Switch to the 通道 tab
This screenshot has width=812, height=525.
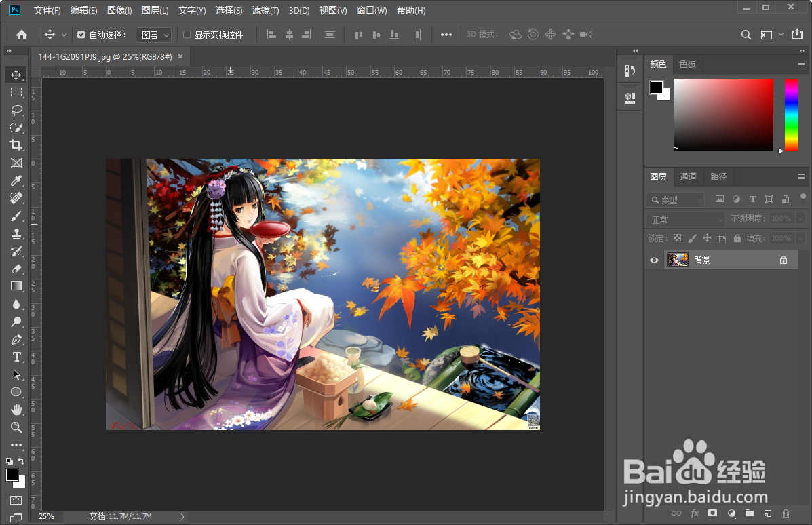(689, 177)
